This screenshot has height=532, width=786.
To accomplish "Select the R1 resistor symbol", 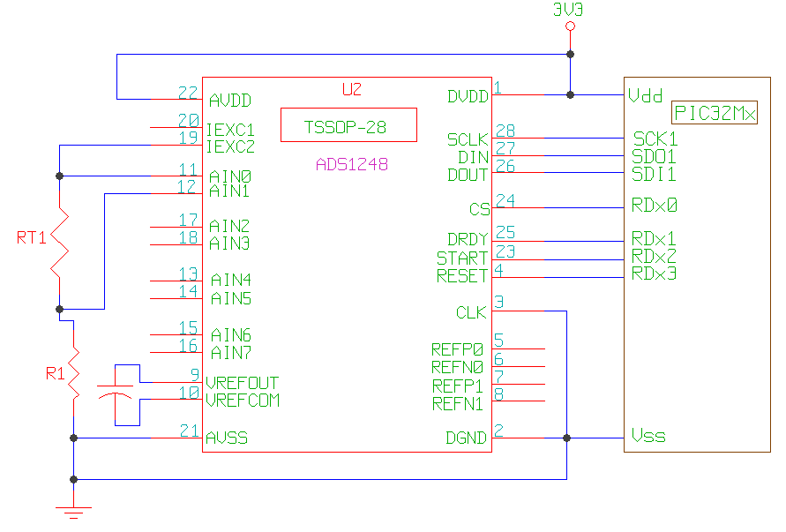I will tap(74, 373).
